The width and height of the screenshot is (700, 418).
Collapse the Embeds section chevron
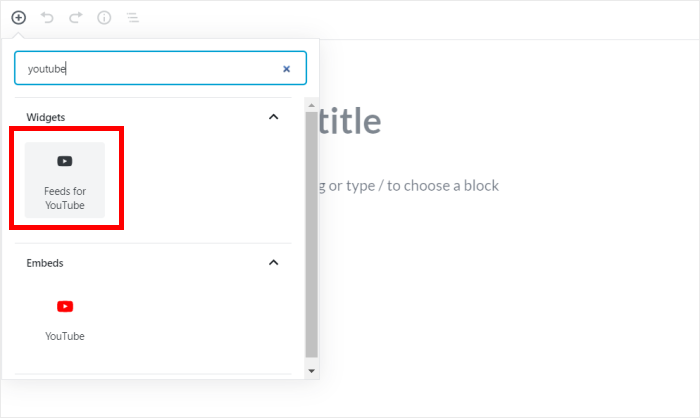tap(274, 263)
